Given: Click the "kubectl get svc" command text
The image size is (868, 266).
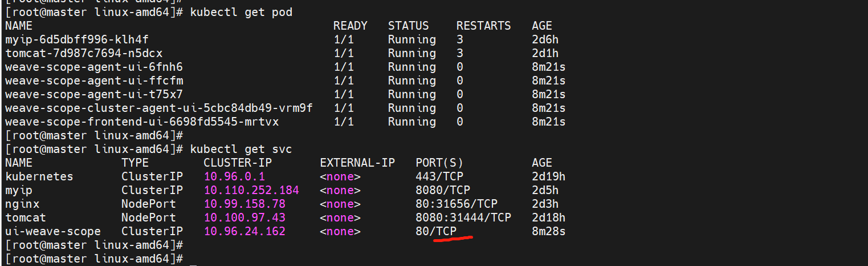Looking at the screenshot, I should click(241, 149).
